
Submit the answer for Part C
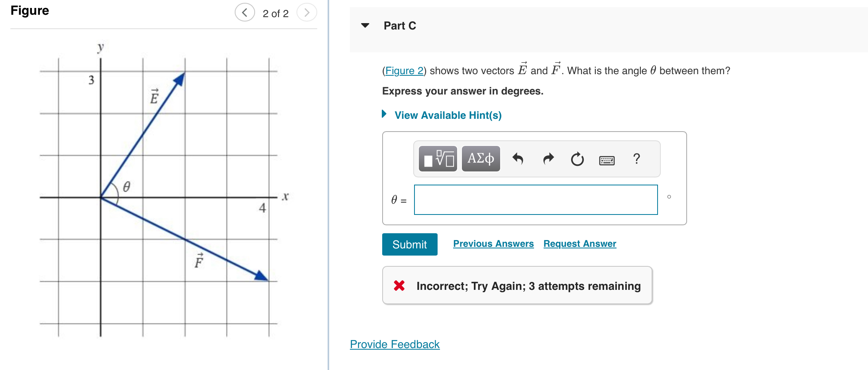click(409, 244)
